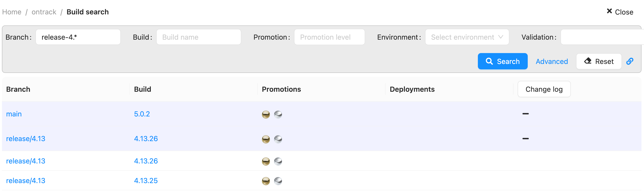Click the gold promotion icon for build 4.13.25
This screenshot has height=193, width=644.
point(266,181)
